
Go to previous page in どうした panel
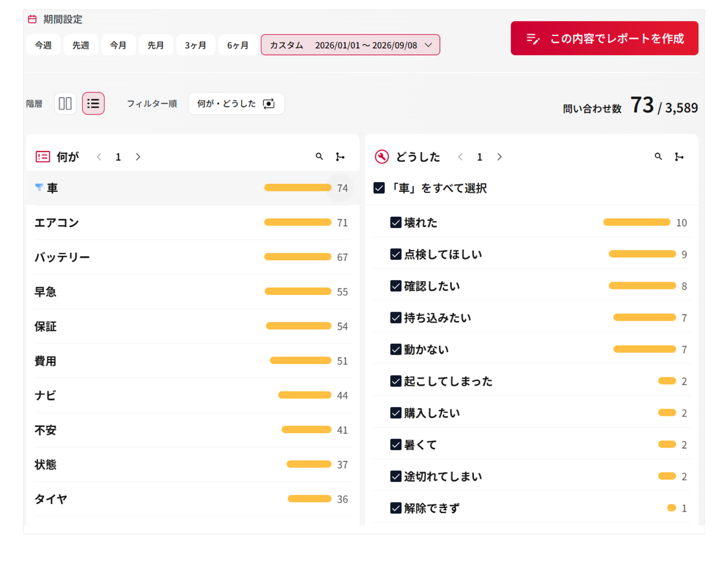click(461, 157)
